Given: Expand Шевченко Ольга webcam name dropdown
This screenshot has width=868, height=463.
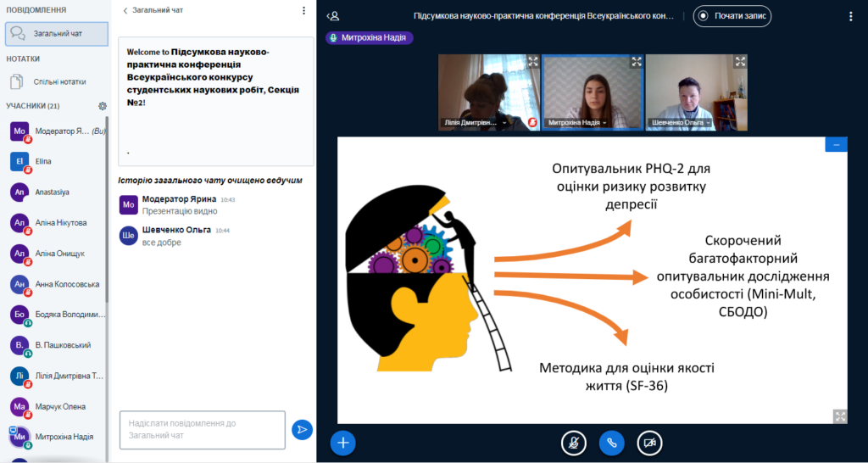Looking at the screenshot, I should point(708,123).
